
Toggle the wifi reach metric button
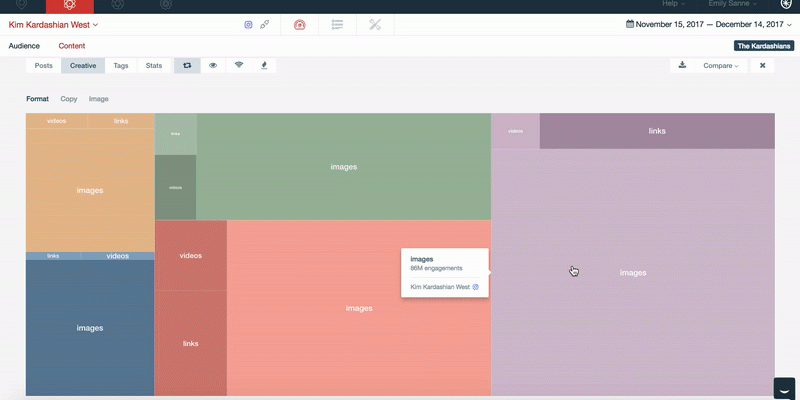[238, 65]
